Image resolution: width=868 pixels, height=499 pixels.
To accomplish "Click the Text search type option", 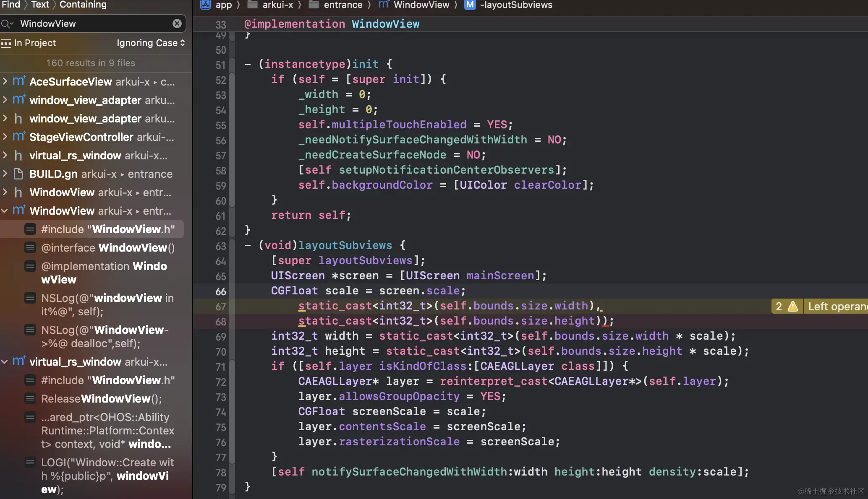I will click(x=40, y=5).
